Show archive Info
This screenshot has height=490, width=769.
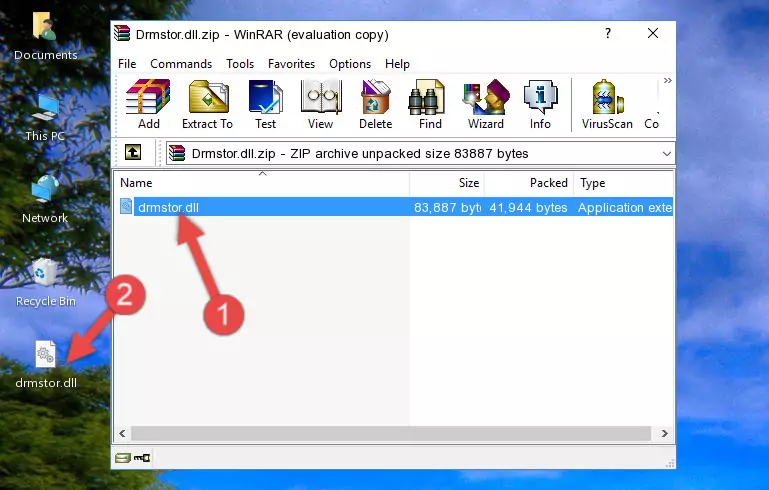(540, 104)
